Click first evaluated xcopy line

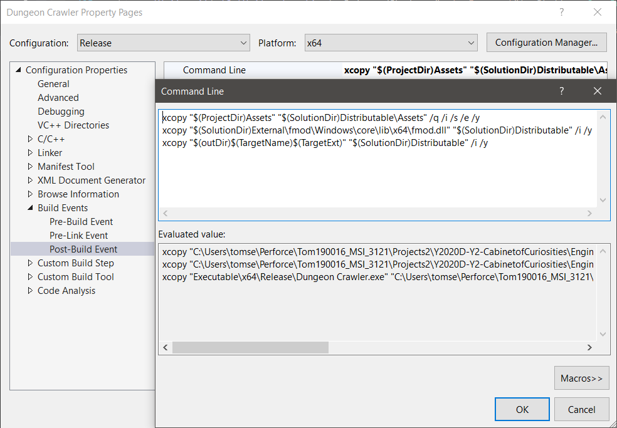(x=378, y=251)
